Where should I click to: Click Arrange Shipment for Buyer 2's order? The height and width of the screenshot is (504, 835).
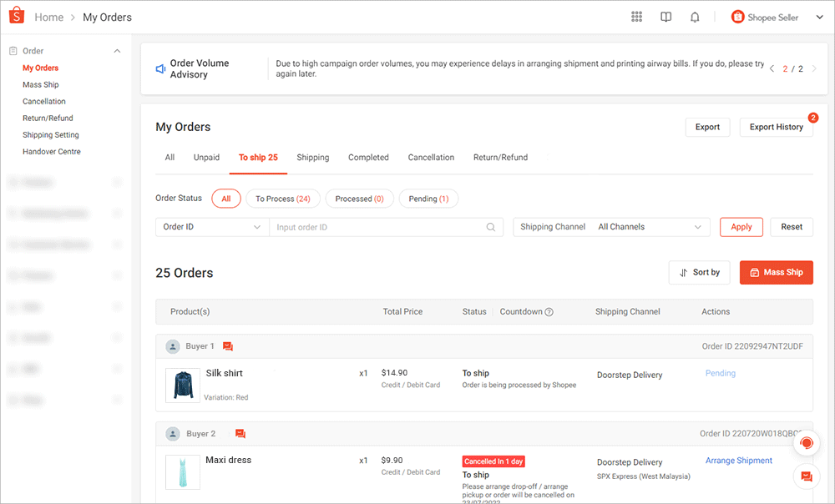coord(739,460)
